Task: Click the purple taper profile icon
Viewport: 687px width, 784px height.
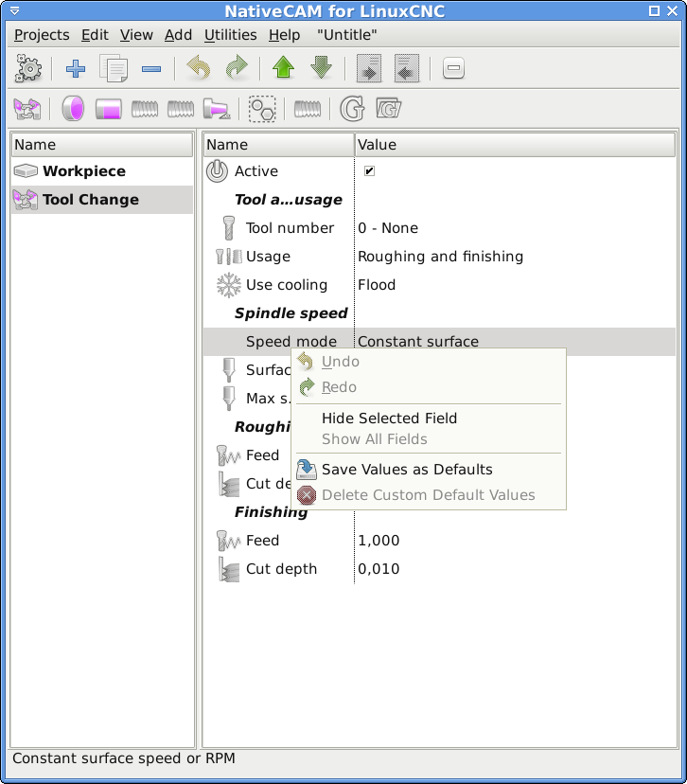Action: [217, 109]
